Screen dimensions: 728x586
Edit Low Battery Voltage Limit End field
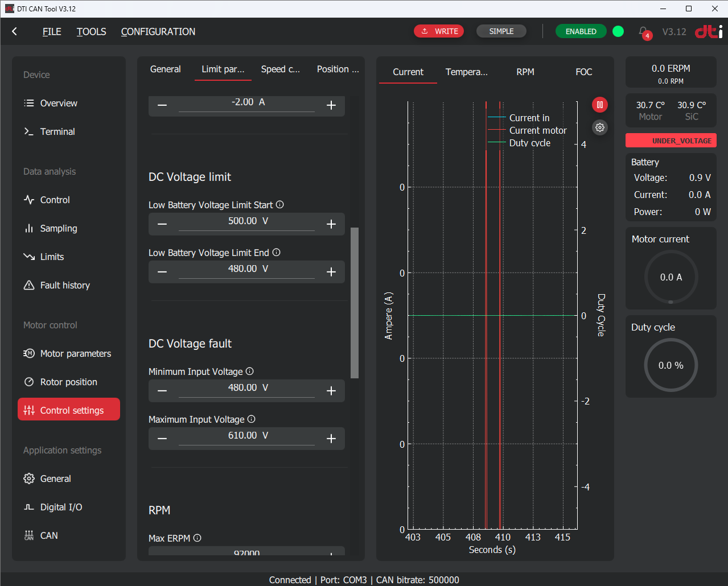(x=246, y=270)
